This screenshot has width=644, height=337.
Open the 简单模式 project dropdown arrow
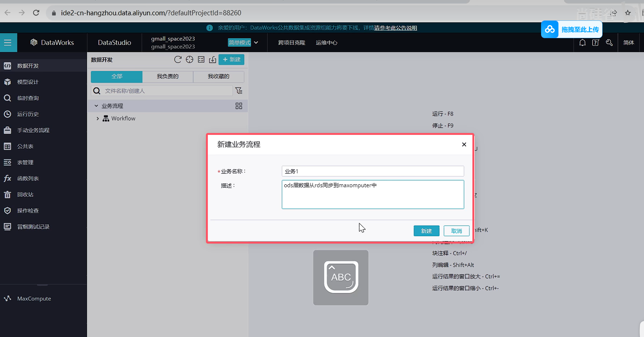(256, 42)
